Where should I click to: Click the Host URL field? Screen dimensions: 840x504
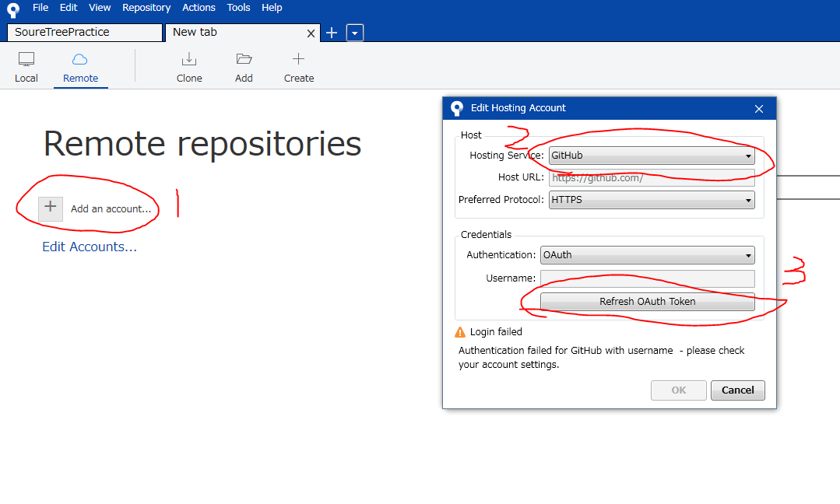(652, 177)
